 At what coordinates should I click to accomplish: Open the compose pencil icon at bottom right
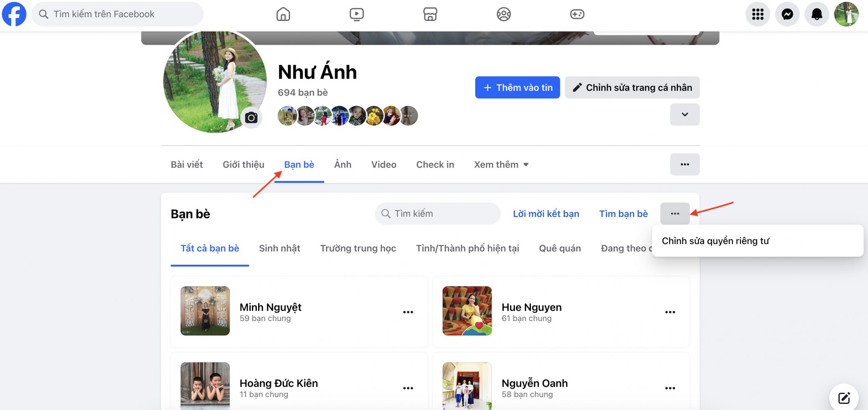[x=843, y=396]
